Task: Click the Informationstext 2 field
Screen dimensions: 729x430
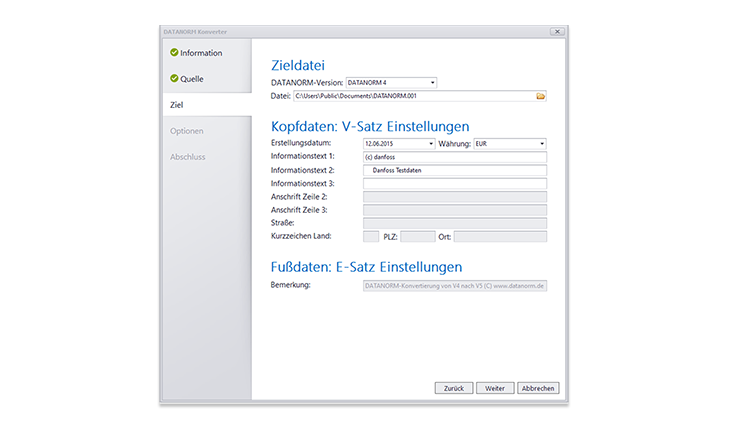Action: pos(454,170)
